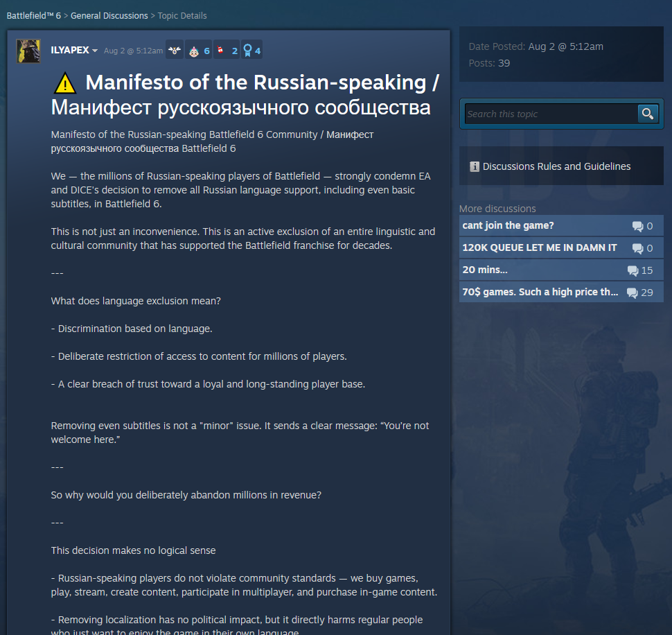
Task: Click comment icon on '20 mins...' row
Action: (633, 270)
